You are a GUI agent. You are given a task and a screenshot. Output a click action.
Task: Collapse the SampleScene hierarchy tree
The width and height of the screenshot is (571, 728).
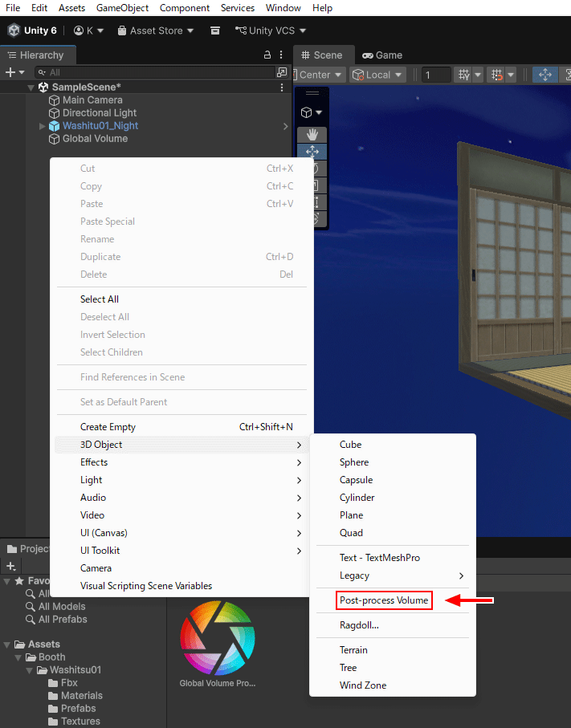click(x=31, y=87)
